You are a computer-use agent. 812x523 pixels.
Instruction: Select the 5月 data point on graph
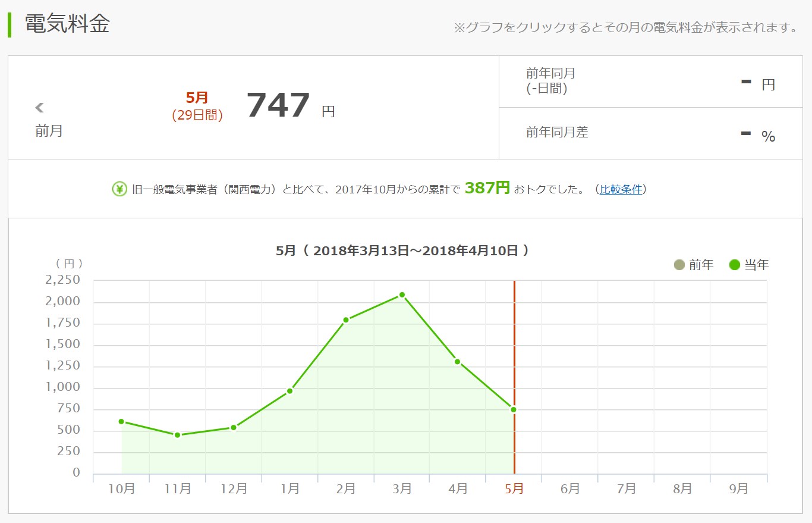(514, 409)
